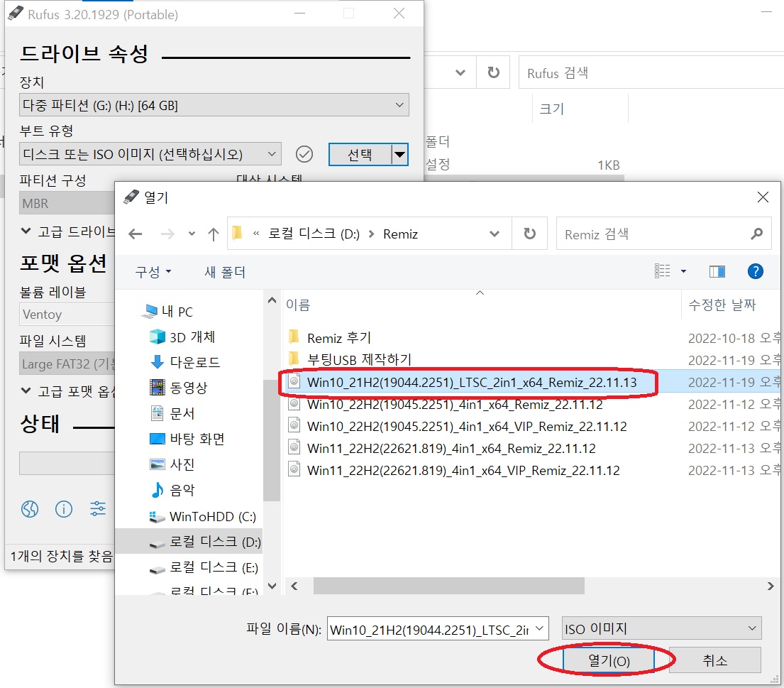
Task: Refresh the Remiz folder listing
Action: click(529, 234)
